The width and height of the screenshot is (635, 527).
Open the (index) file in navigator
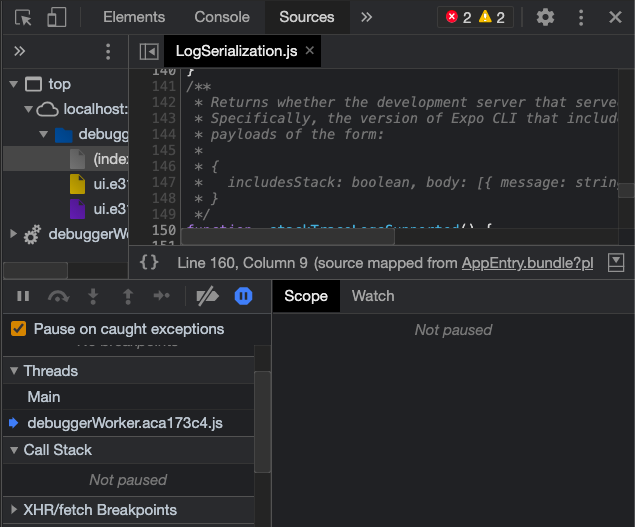tap(66, 159)
